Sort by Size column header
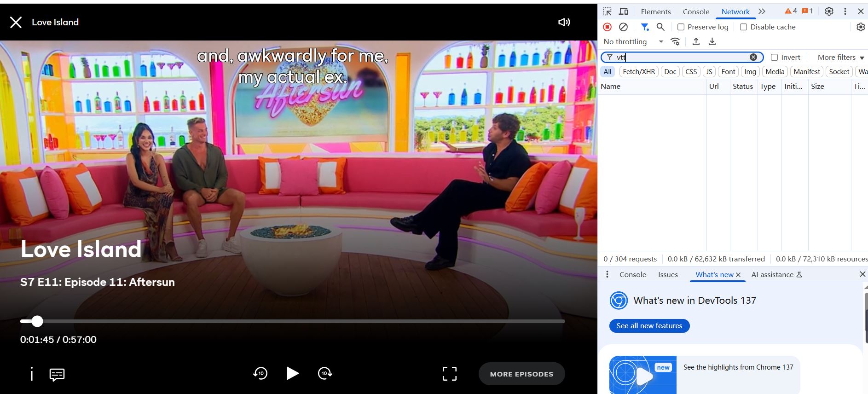 tap(829, 87)
